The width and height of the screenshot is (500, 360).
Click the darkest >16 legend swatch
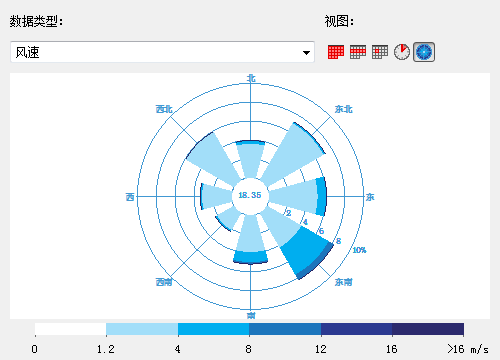tap(428, 329)
